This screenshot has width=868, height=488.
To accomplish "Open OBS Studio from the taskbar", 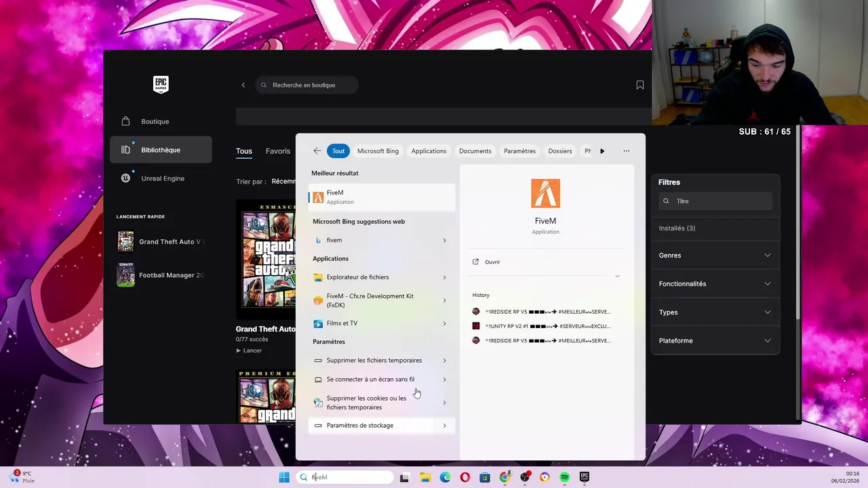I will [x=525, y=477].
